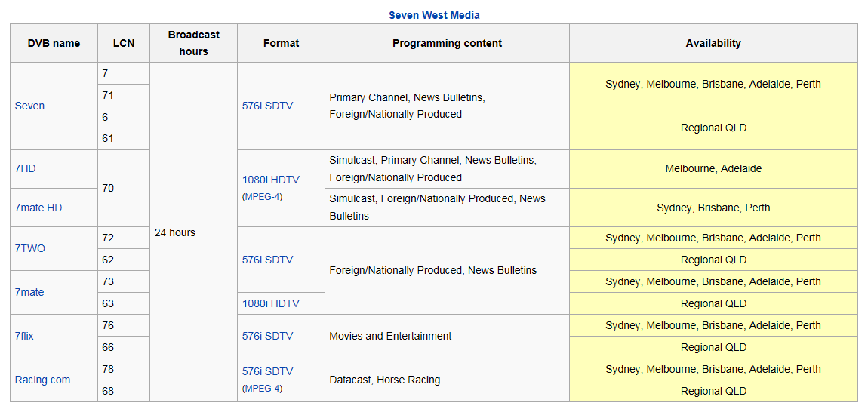This screenshot has width=868, height=409.
Task: Click the Programming content column header
Action: tap(447, 43)
